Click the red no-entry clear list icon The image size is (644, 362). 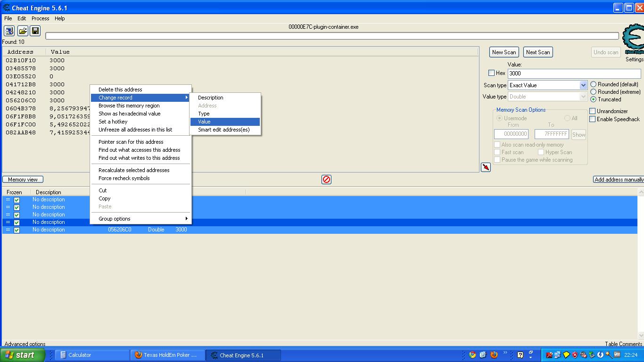click(x=326, y=180)
